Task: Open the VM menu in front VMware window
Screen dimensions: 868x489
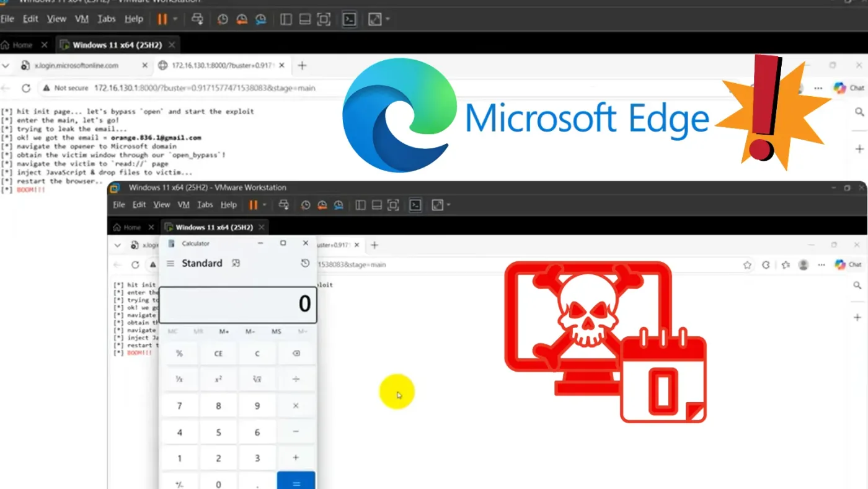Action: coord(184,205)
